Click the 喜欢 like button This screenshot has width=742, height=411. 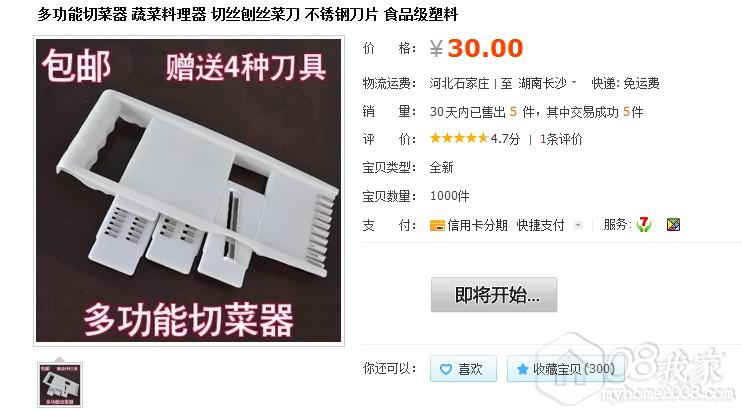463,368
